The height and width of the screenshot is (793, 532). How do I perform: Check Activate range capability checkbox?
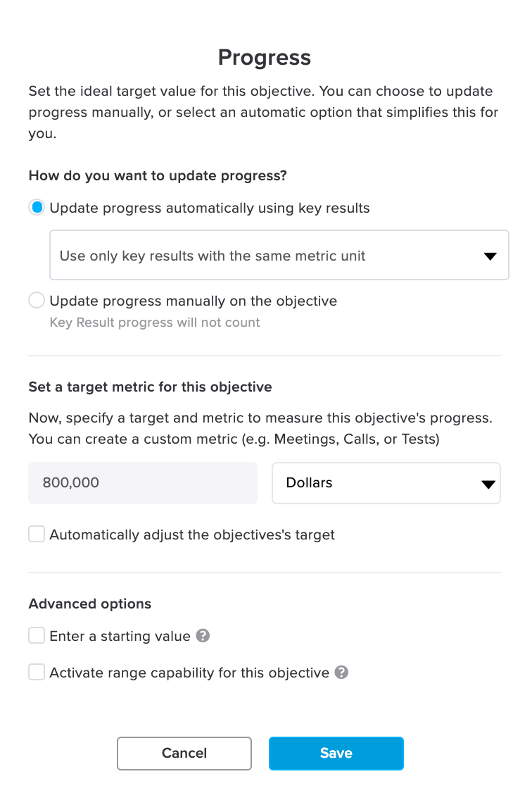37,672
